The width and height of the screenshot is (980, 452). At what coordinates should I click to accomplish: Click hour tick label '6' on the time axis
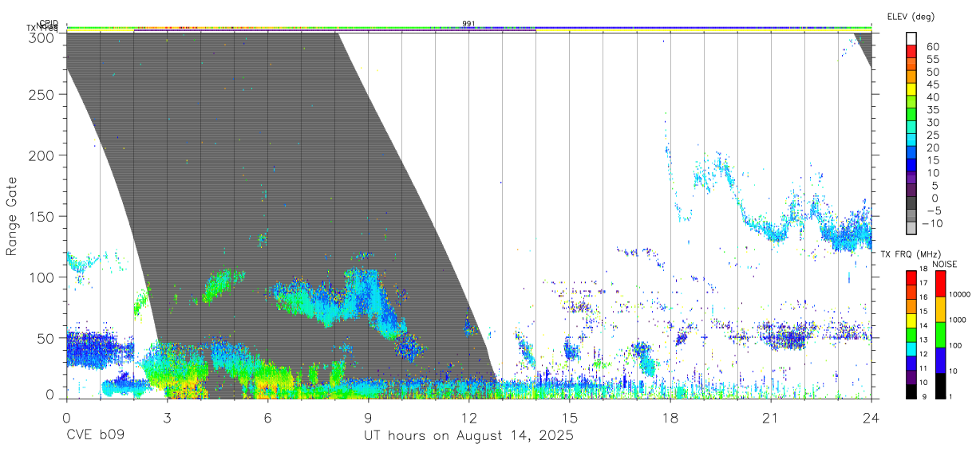(267, 418)
